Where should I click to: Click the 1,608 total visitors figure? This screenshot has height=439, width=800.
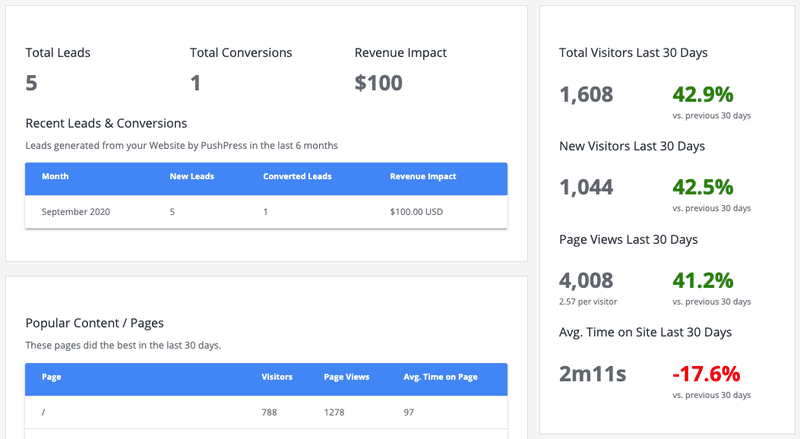tap(586, 95)
